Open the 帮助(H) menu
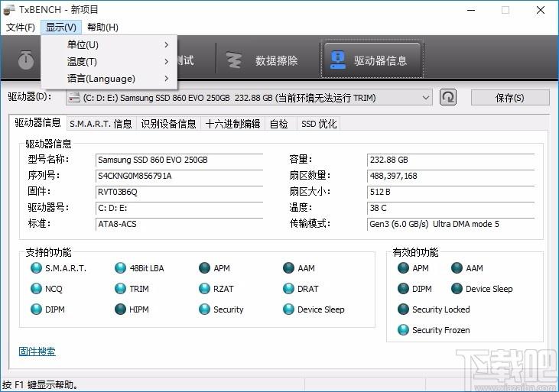This screenshot has height=392, width=559. click(x=102, y=27)
